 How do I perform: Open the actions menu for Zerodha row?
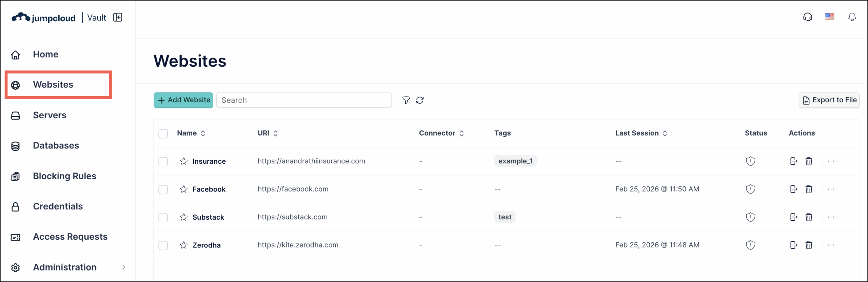point(831,245)
